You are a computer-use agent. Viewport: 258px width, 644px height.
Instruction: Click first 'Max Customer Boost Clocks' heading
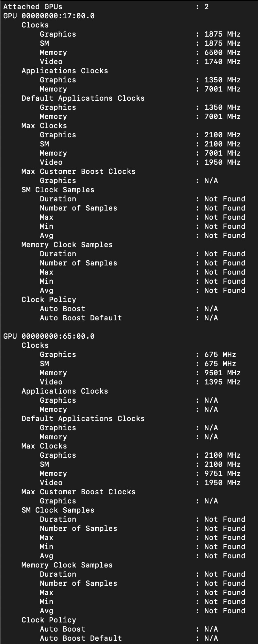point(78,171)
